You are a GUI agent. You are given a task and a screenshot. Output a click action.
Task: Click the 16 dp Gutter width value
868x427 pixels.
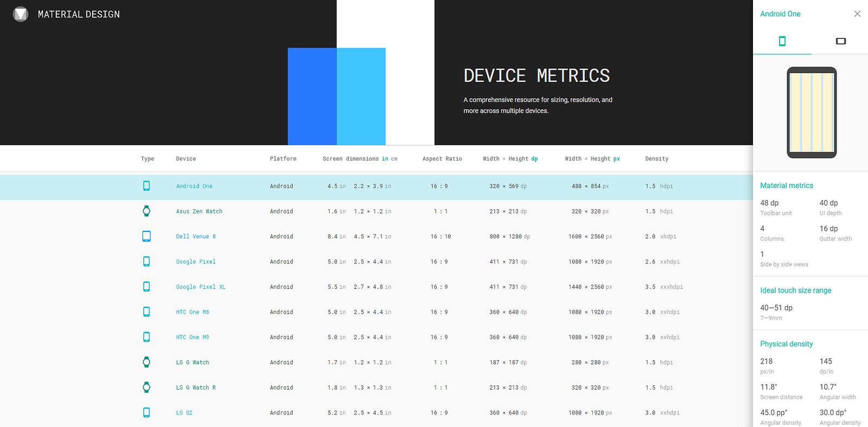829,229
